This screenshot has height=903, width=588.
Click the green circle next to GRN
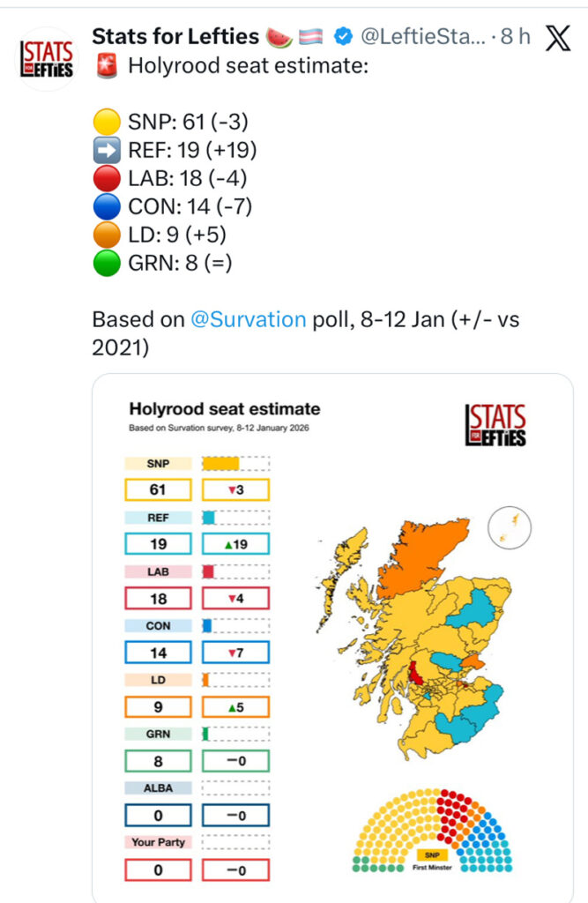pyautogui.click(x=107, y=263)
